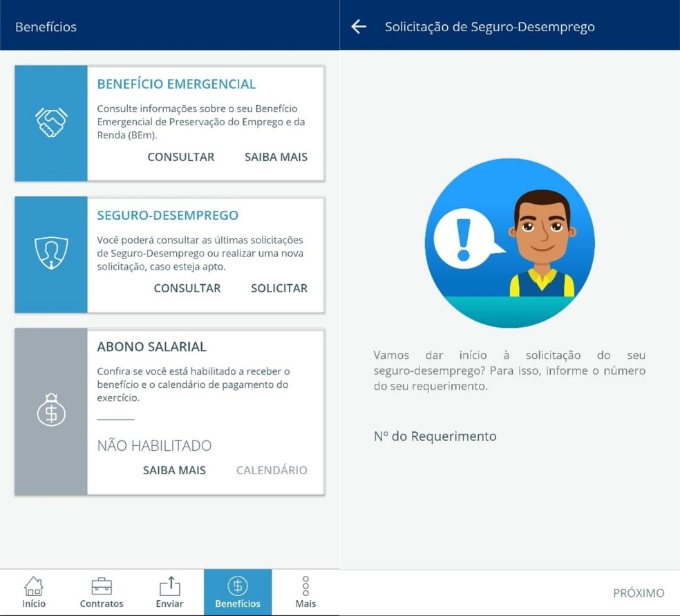This screenshot has height=616, width=680.
Task: Tap the money bag icon on Abono Salarial card
Action: tap(51, 410)
